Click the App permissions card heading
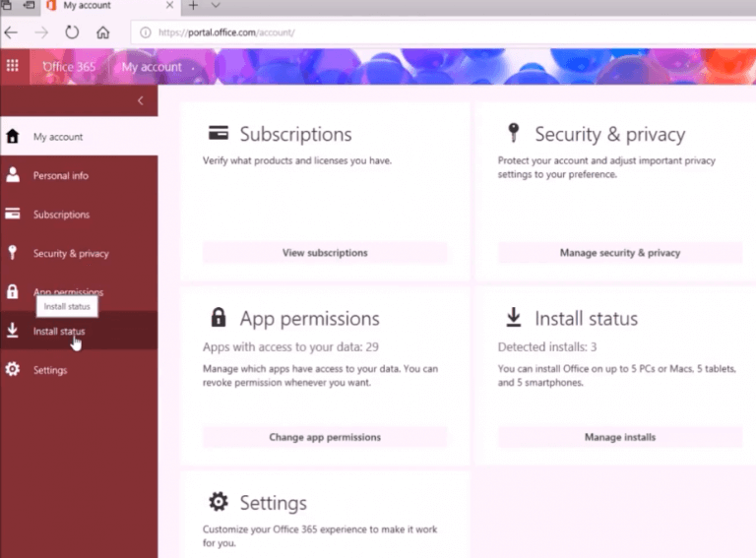 click(309, 319)
